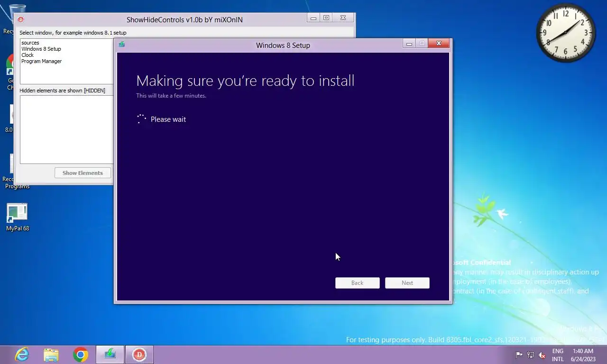Click the muted volume tray icon
Image resolution: width=607 pixels, height=364 pixels.
tap(542, 355)
